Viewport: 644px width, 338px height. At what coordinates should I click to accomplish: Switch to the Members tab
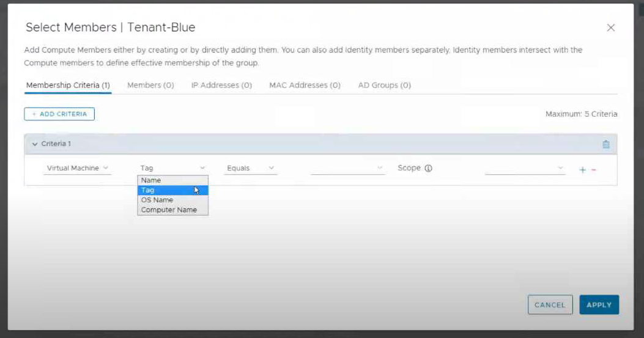[x=150, y=86]
